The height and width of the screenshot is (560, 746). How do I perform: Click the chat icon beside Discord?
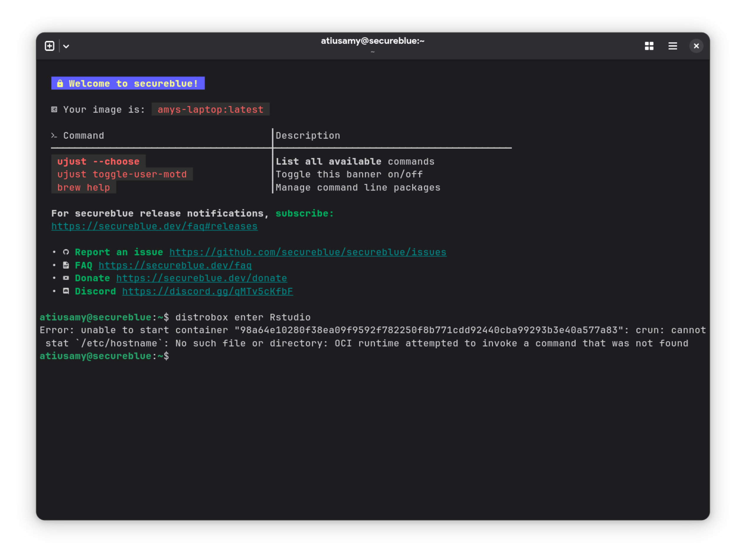66,291
